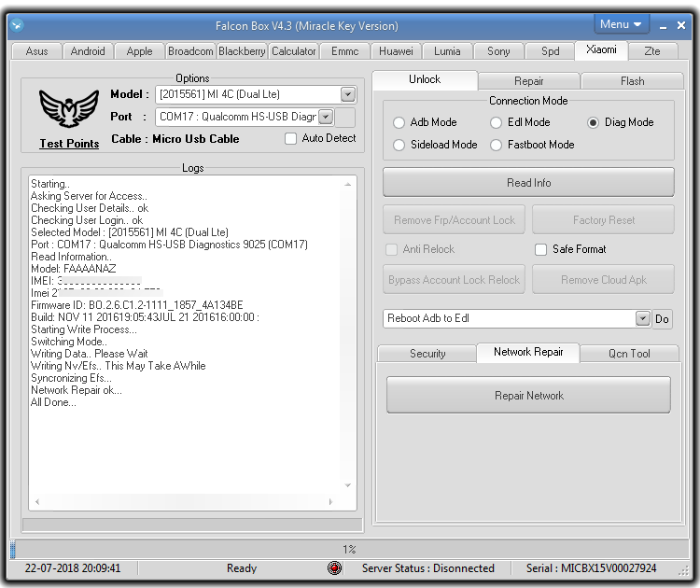Switch to the Asus tab
Screen dimensions: 700x588
point(36,51)
